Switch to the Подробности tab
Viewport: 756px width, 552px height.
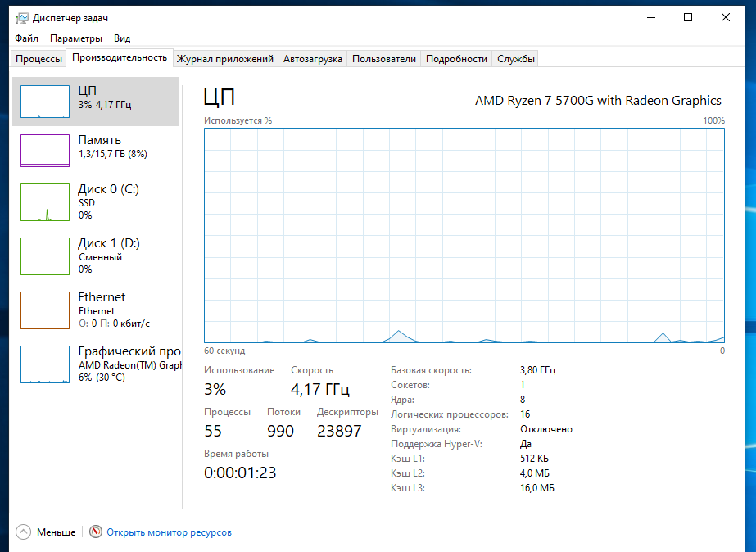[456, 59]
